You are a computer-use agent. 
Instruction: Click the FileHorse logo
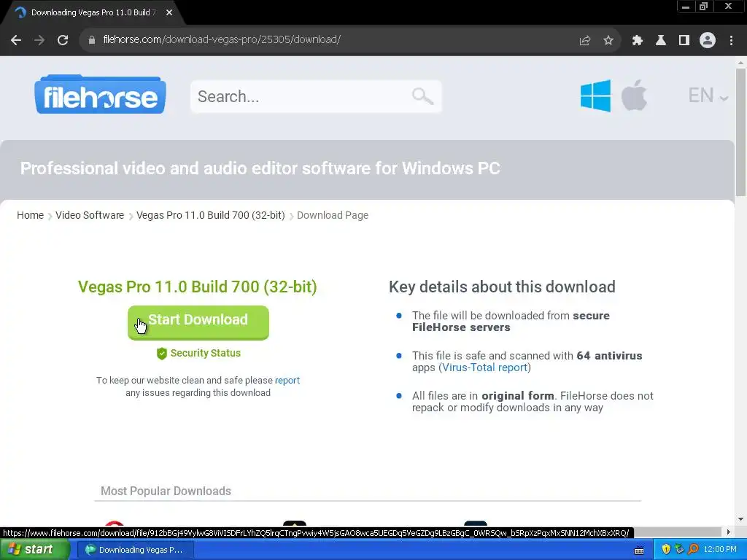point(100,94)
